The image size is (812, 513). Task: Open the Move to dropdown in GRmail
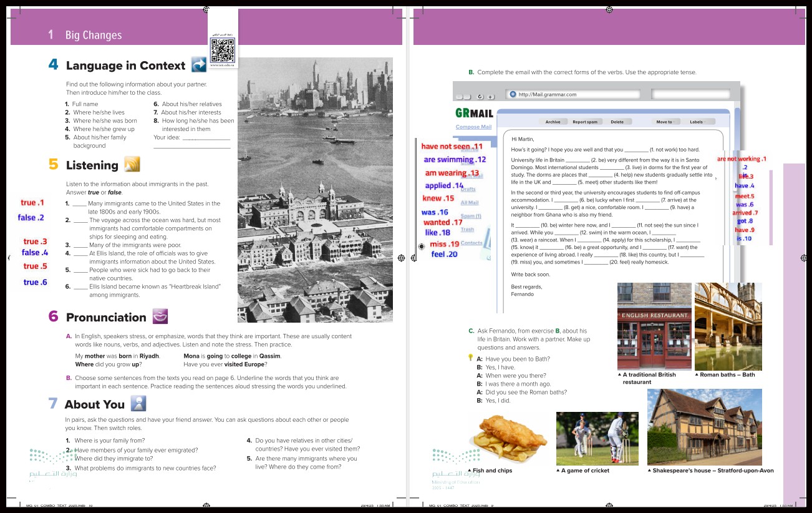pyautogui.click(x=665, y=122)
